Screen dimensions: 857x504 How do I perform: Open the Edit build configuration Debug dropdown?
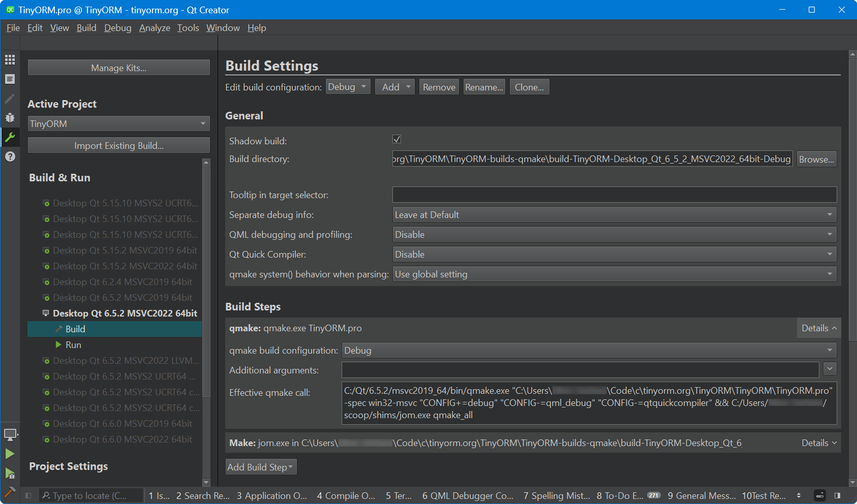pyautogui.click(x=348, y=87)
